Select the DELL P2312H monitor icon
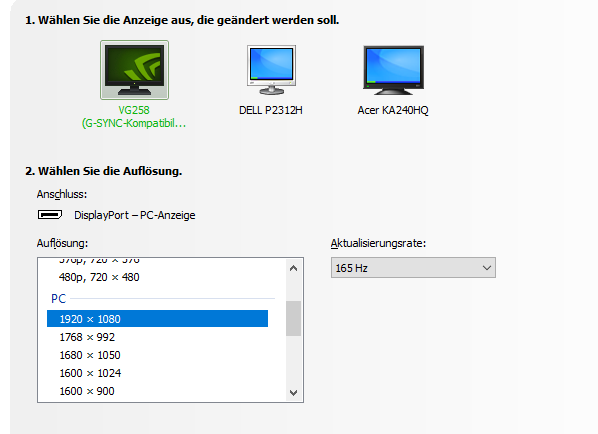 271,70
